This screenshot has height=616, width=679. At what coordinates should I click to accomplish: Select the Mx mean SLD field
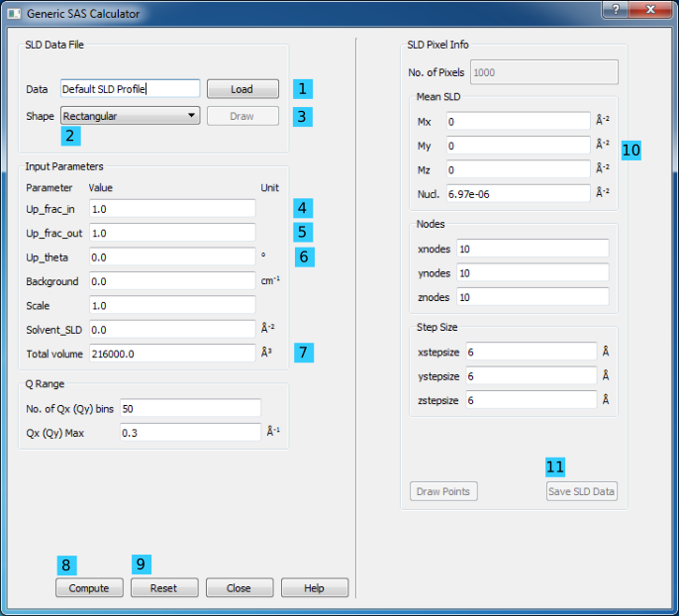point(517,121)
